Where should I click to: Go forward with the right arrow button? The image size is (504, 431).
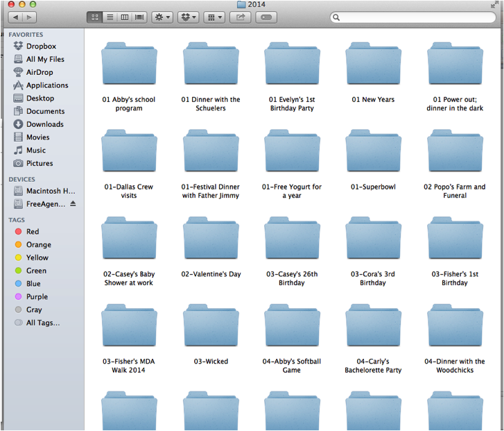coord(30,17)
